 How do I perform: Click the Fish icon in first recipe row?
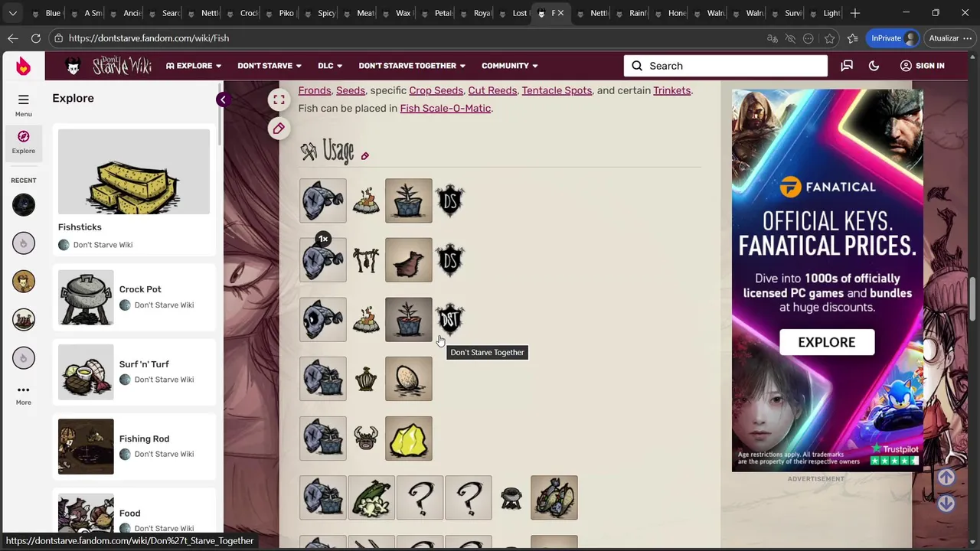pyautogui.click(x=322, y=201)
